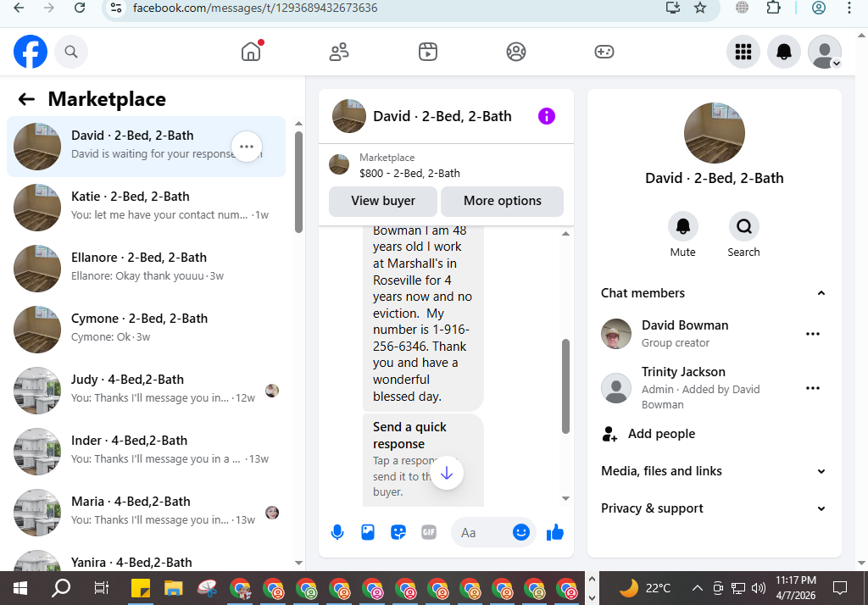Click the large listing photo in the info panel

tap(714, 133)
